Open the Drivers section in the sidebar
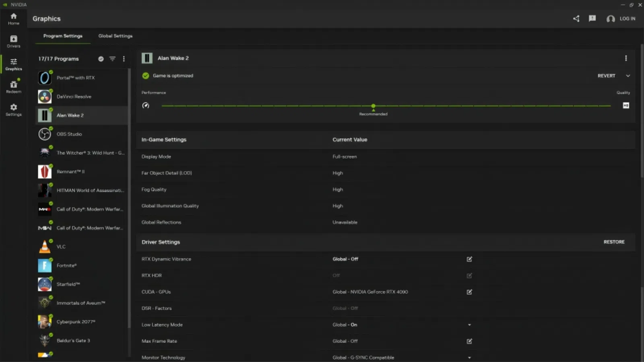This screenshot has width=644, height=362. [x=13, y=41]
